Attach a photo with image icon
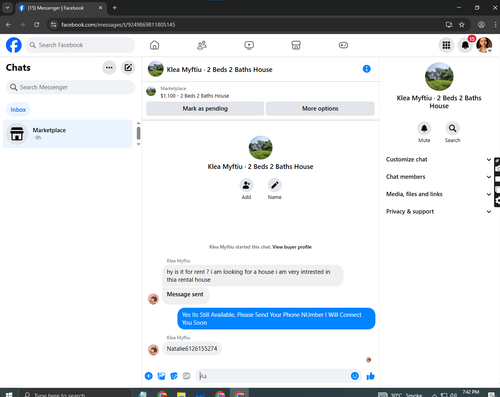Image resolution: width=500 pixels, height=397 pixels. (161, 376)
